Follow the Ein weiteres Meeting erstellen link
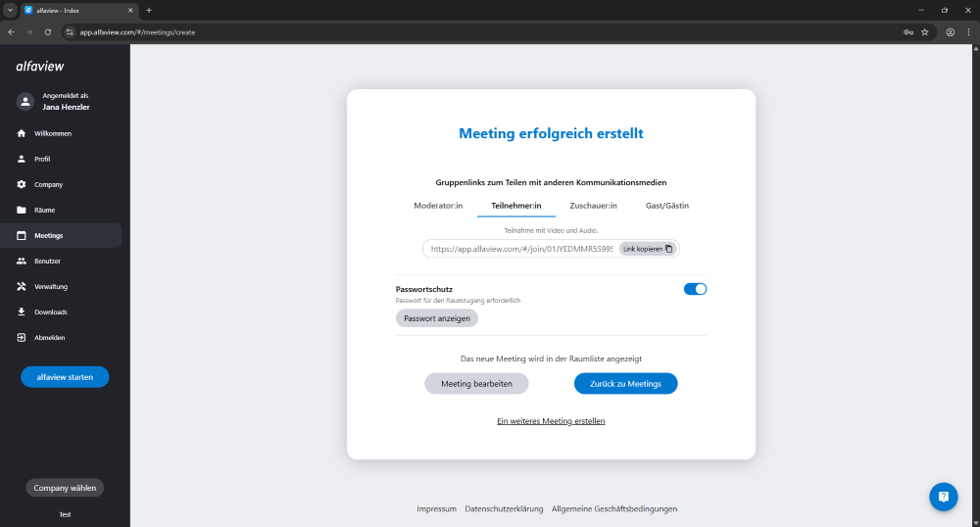Image resolution: width=980 pixels, height=527 pixels. (x=551, y=421)
